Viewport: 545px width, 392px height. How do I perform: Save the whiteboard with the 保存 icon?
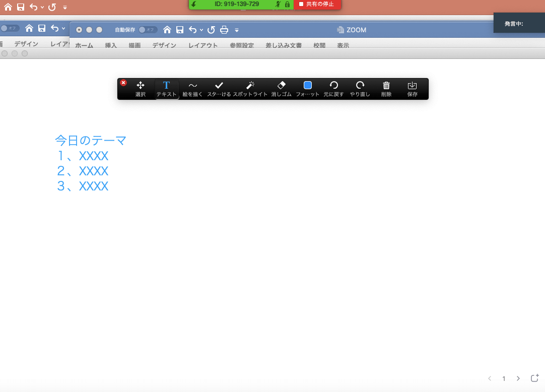coord(412,89)
